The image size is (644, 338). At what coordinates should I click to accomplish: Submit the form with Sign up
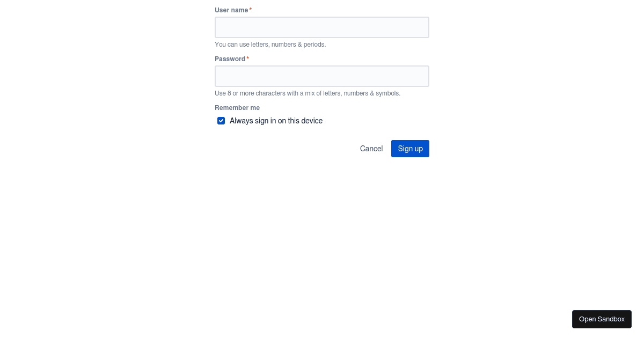[410, 149]
